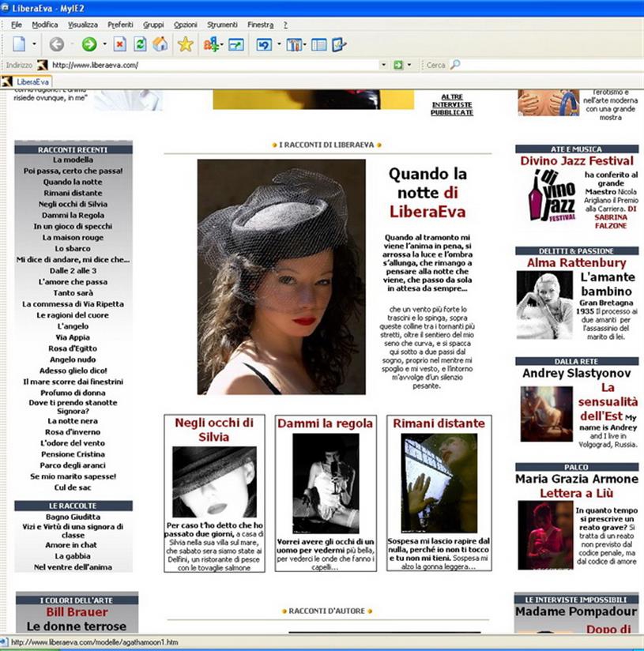The width and height of the screenshot is (644, 651).
Task: Click the sidebar layout icon
Action: (x=319, y=44)
